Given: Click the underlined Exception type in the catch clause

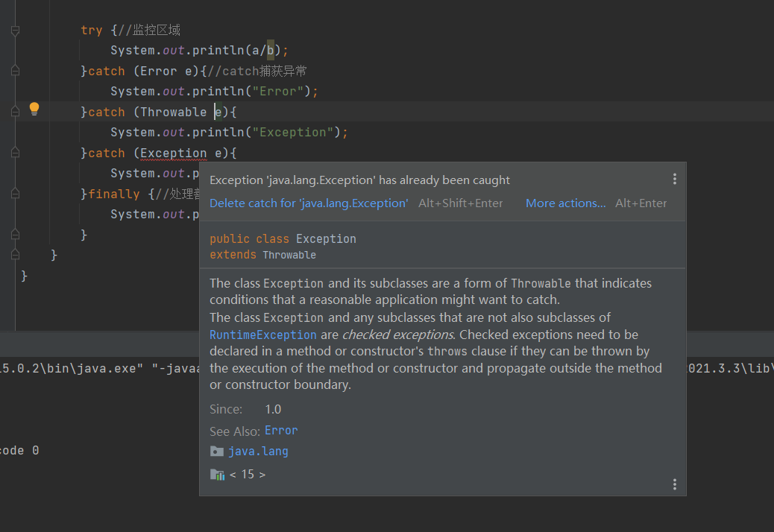Looking at the screenshot, I should [174, 153].
